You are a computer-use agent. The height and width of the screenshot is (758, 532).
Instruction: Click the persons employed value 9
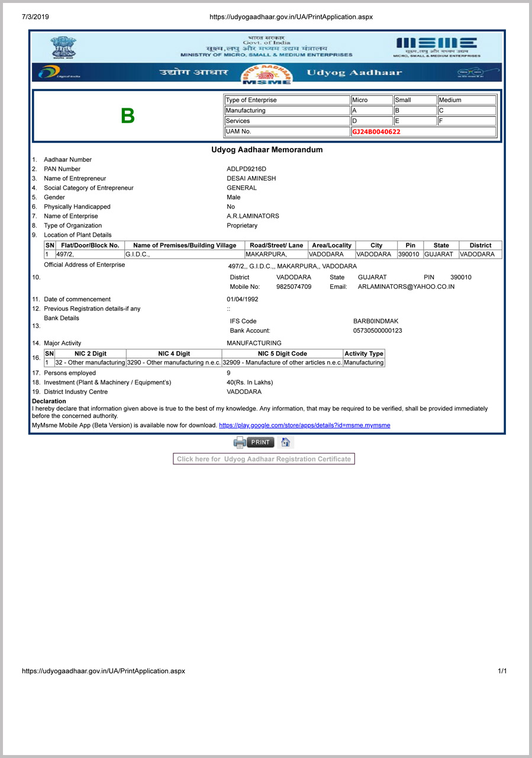click(228, 373)
